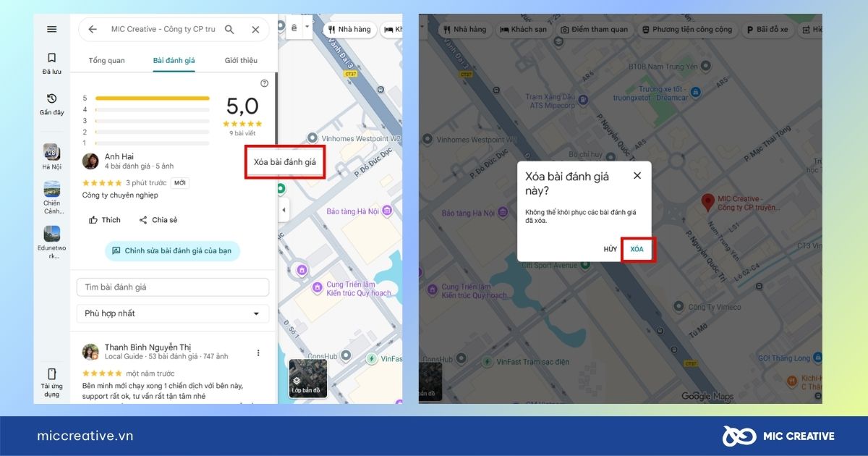The height and width of the screenshot is (456, 868).
Task: Click the VinFast charging station marker beside ConsHub
Action: (371, 358)
